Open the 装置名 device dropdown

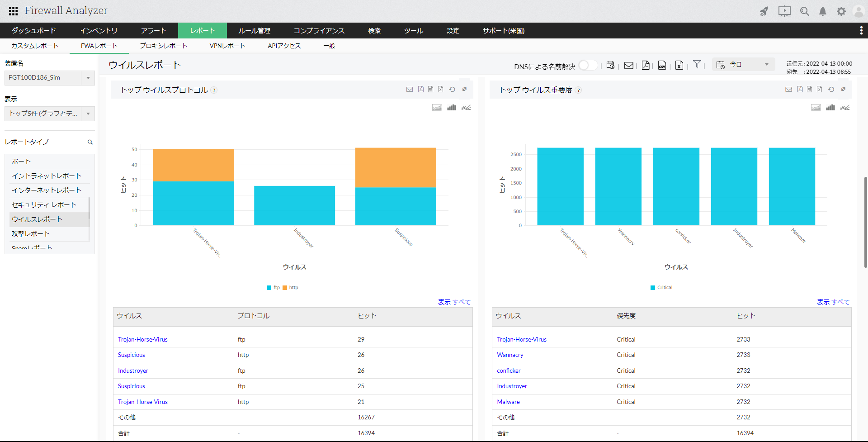(88, 78)
